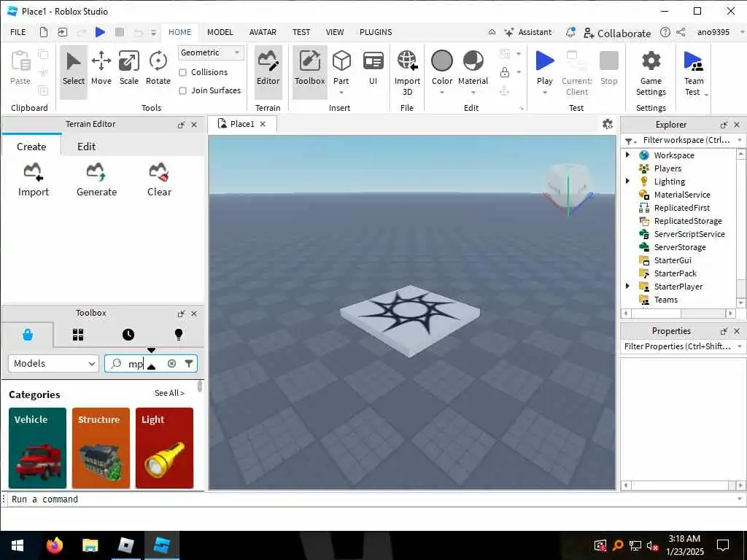Click the Collaborate button
This screenshot has height=560, width=747.
point(617,33)
